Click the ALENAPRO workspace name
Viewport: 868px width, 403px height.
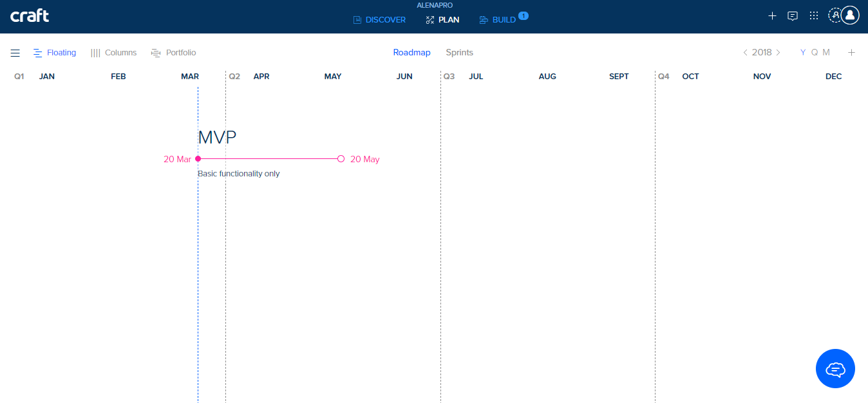[435, 5]
